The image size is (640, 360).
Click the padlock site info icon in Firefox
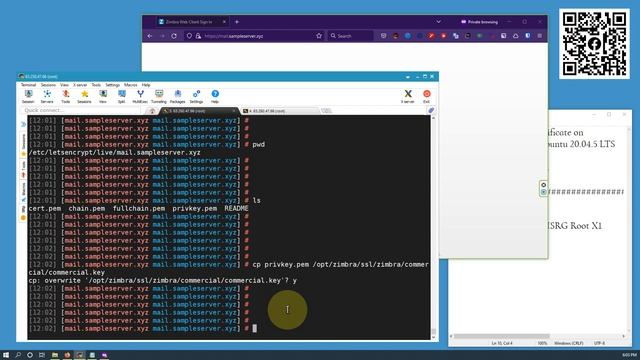(198, 36)
